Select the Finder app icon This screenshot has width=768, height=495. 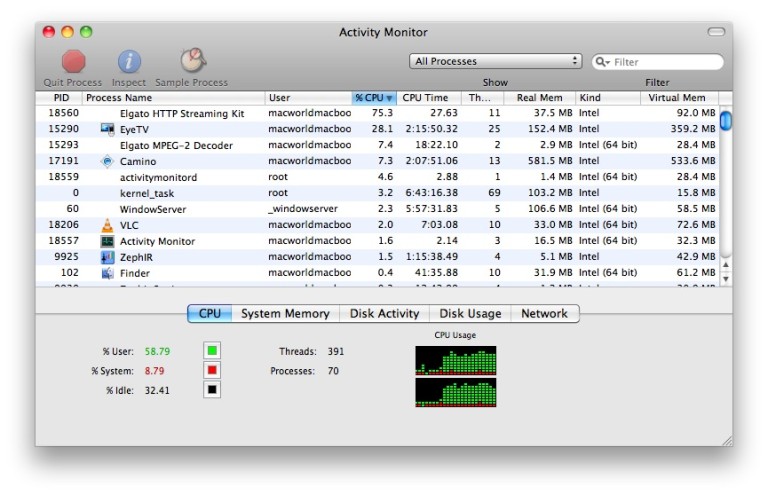pos(107,273)
